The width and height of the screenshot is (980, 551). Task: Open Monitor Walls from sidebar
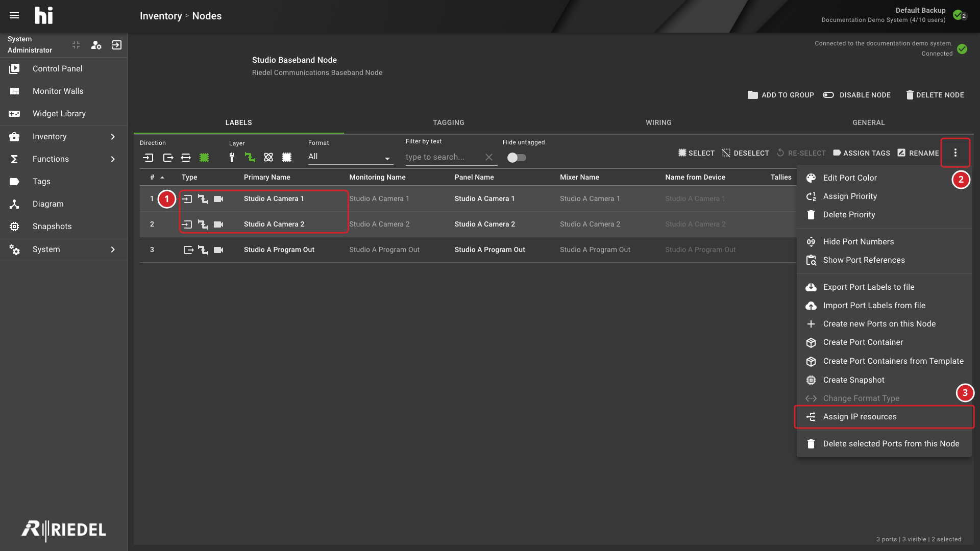point(64,91)
